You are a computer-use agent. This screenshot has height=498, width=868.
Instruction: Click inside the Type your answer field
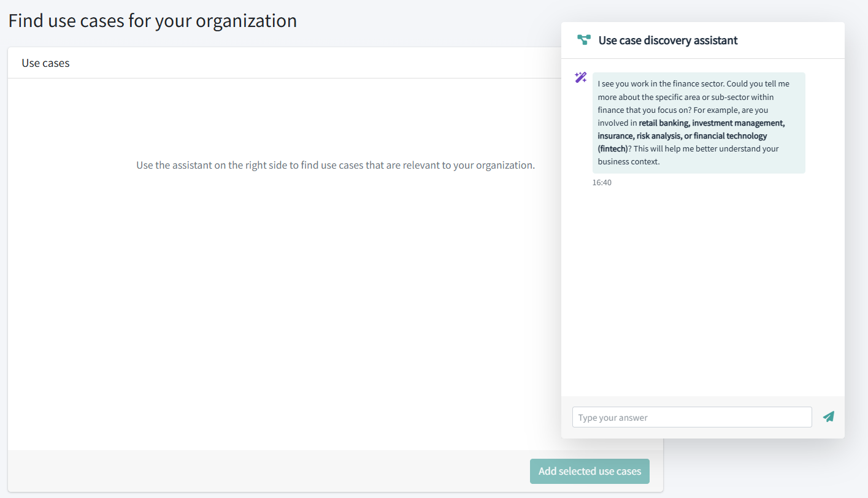pyautogui.click(x=692, y=416)
